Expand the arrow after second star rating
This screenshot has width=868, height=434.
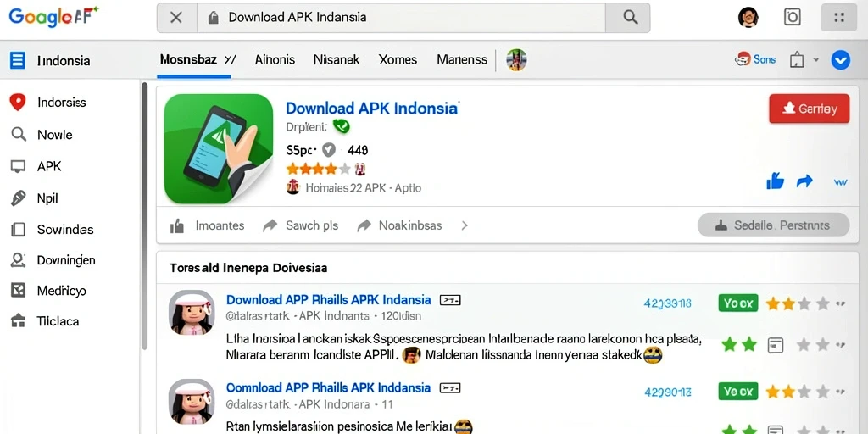point(840,392)
